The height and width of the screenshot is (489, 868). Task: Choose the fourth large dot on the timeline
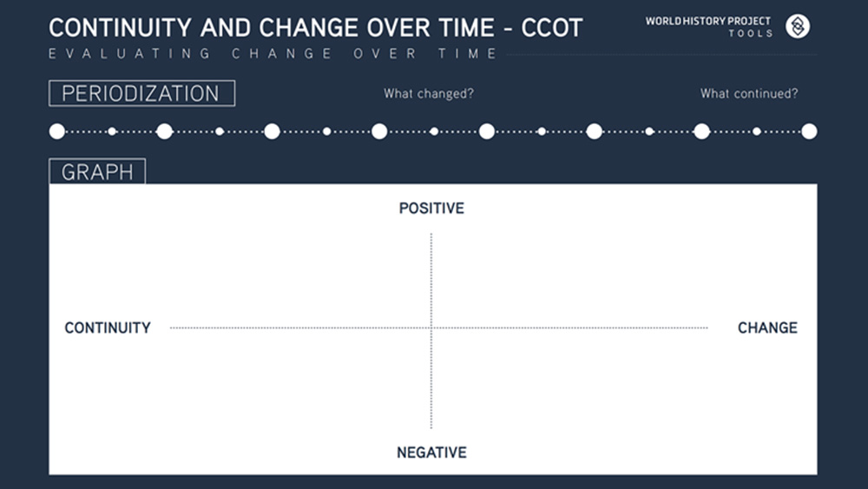(379, 131)
